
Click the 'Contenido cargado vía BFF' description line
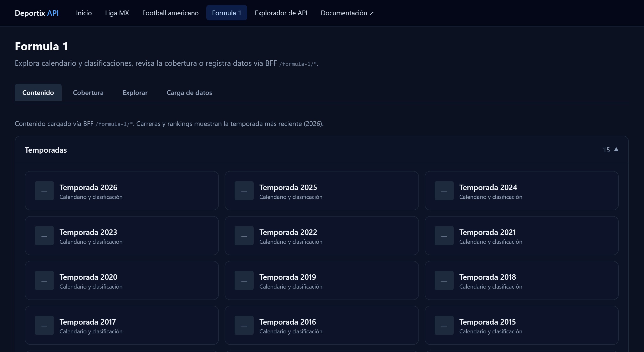(x=169, y=124)
